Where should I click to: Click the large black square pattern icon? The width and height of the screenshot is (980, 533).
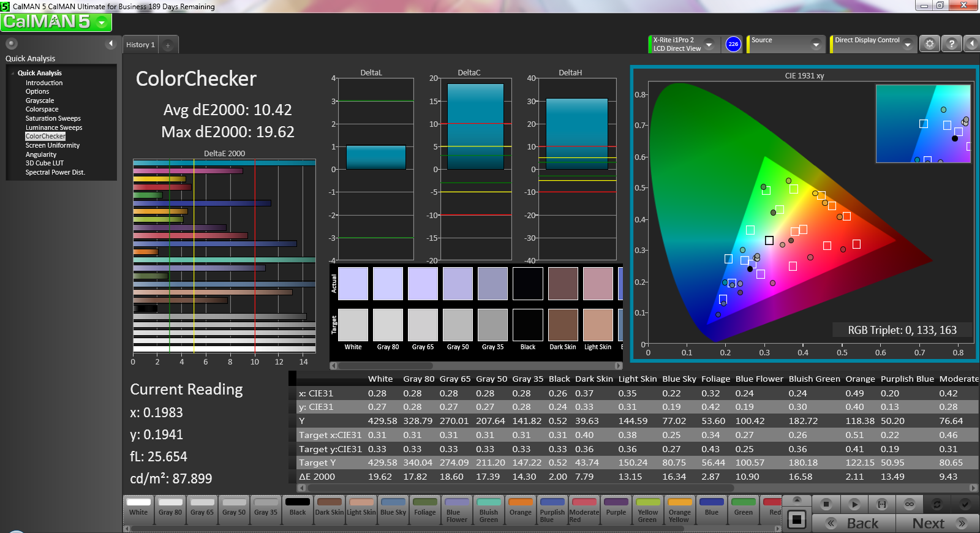pos(797,520)
